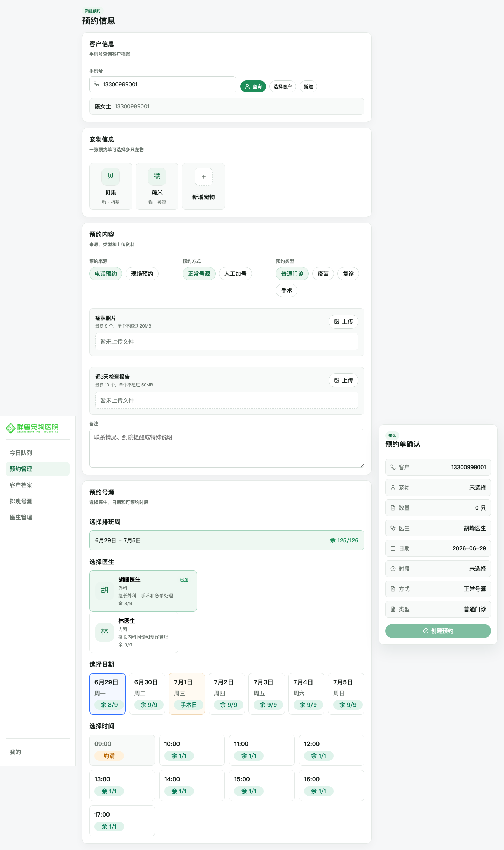
Task: Select the fully booked 09:00 time slot
Action: [122, 750]
